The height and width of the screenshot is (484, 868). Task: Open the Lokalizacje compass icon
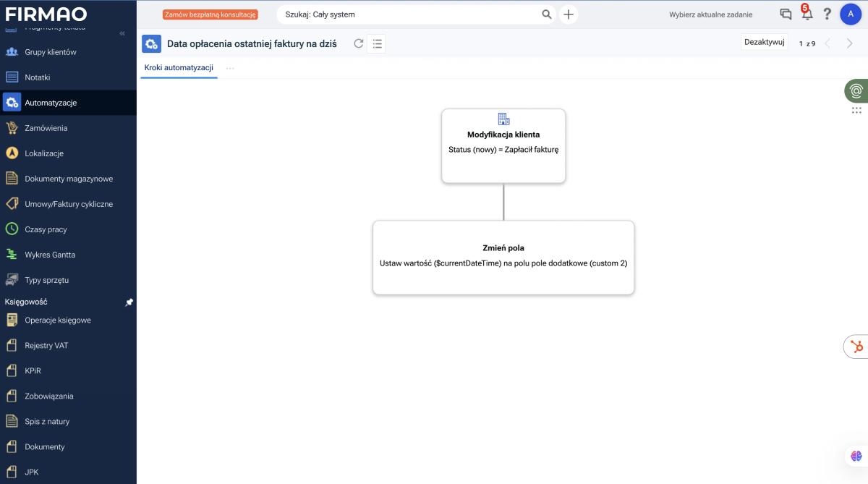click(x=12, y=153)
